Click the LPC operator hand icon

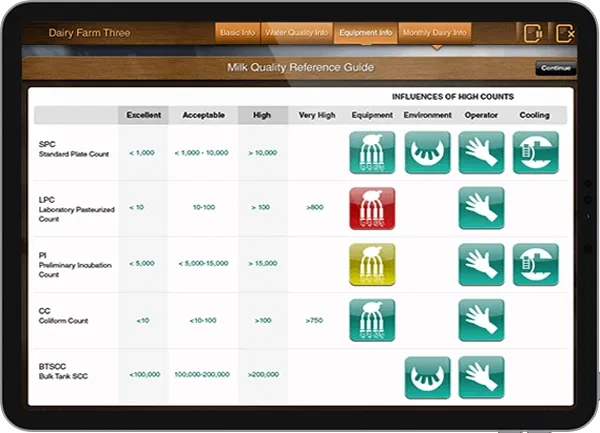pos(481,209)
